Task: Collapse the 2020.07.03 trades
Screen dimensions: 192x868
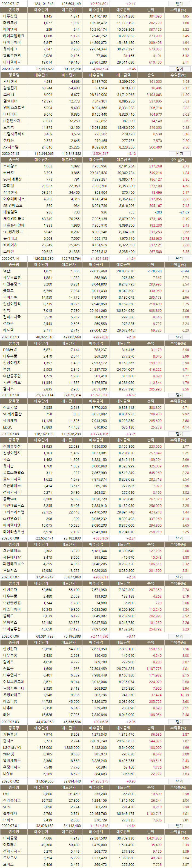Action: tap(179, 722)
